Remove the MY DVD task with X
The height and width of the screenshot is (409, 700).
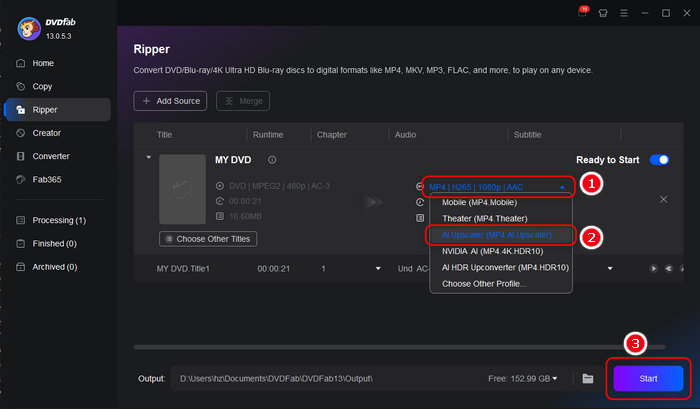[x=663, y=199]
